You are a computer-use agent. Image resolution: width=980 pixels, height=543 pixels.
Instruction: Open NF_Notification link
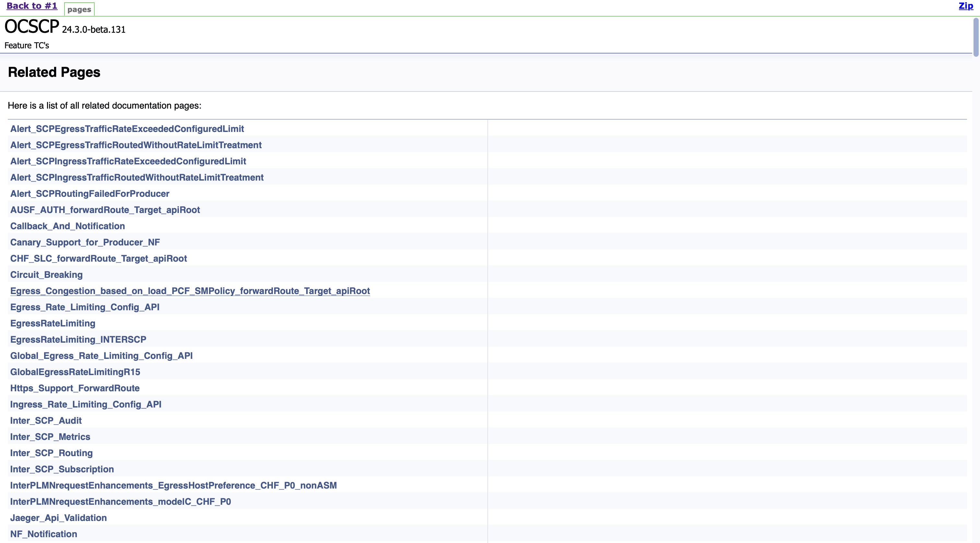[43, 534]
